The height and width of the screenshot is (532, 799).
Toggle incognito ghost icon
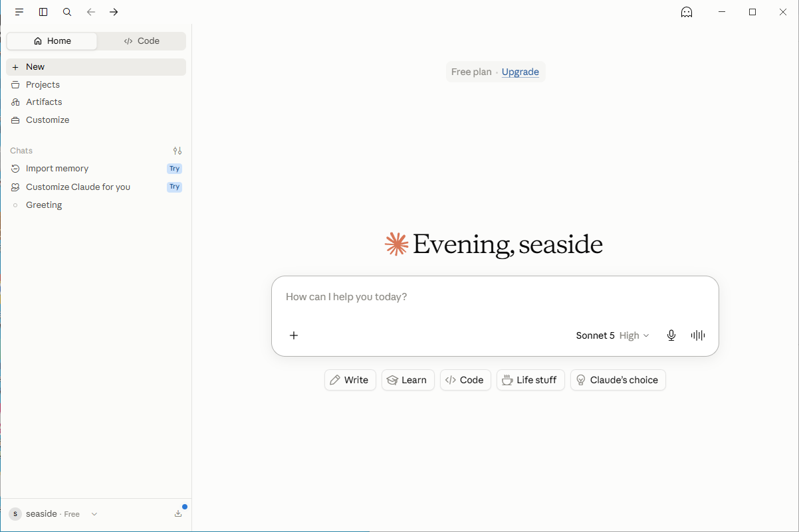[687, 12]
